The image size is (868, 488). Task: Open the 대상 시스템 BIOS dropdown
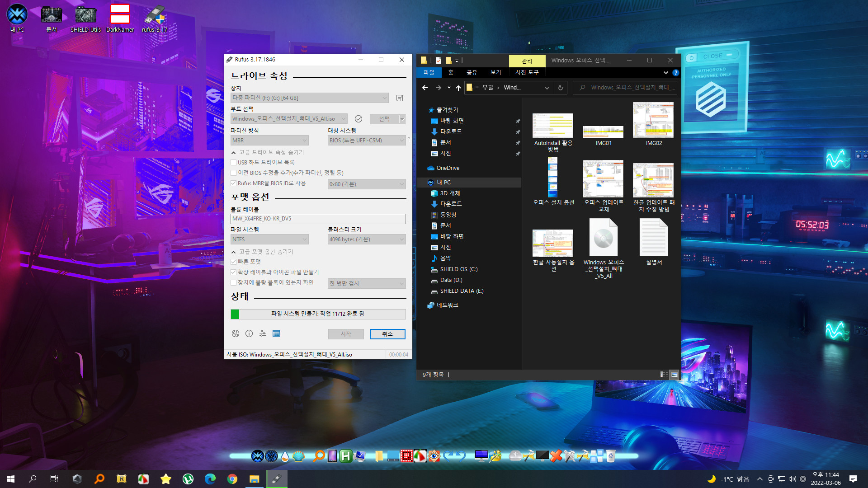[x=367, y=141]
